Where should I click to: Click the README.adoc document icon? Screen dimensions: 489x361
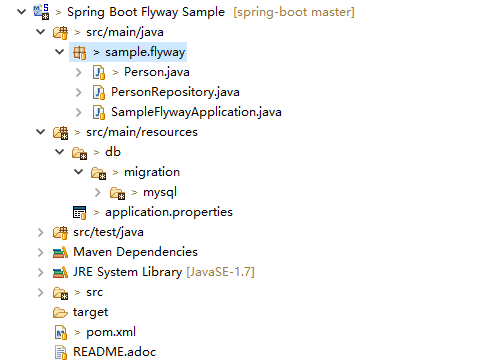tap(61, 353)
